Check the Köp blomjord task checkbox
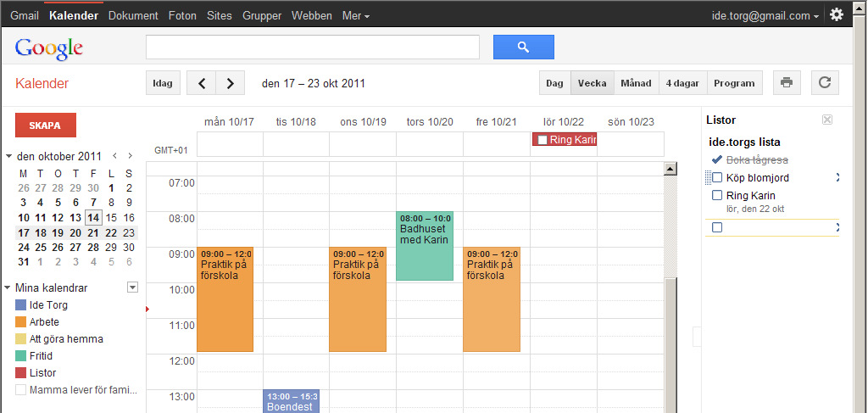868x413 pixels. click(x=717, y=177)
